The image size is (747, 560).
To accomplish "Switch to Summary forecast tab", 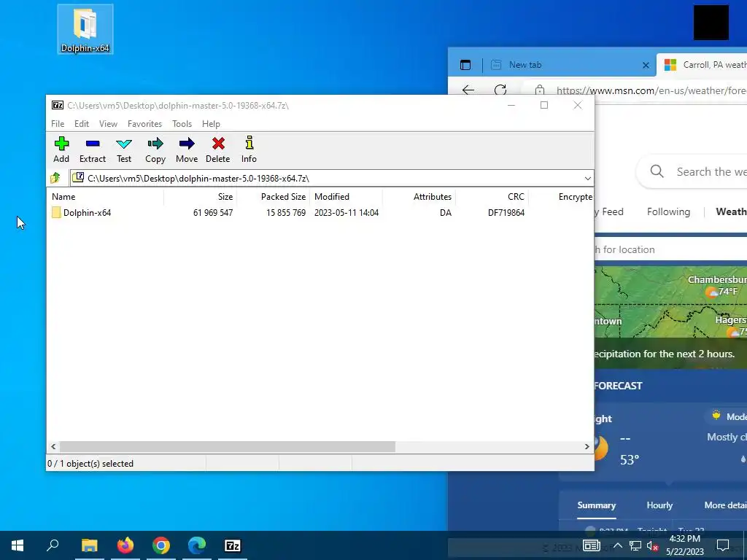I will coord(597,505).
